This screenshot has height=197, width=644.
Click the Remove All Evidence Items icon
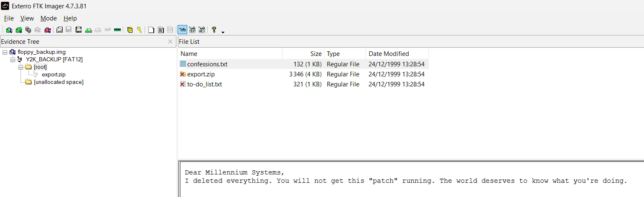pos(48,30)
